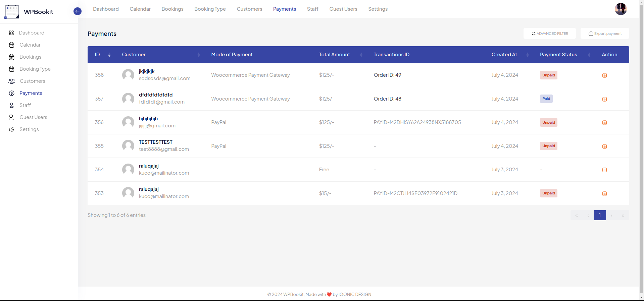Open the Bookings tab in top navigation
The width and height of the screenshot is (644, 301).
pyautogui.click(x=172, y=9)
